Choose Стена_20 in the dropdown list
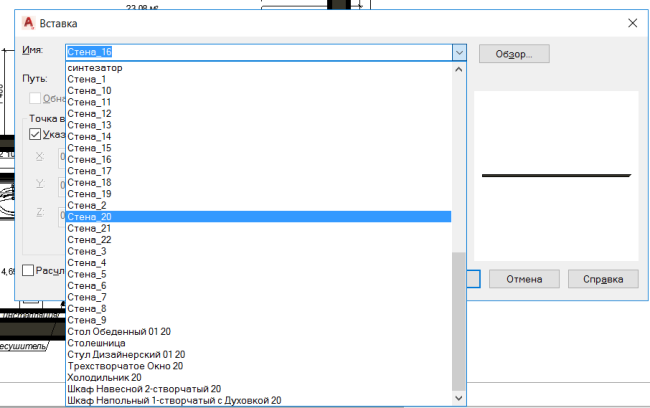Image resolution: width=650 pixels, height=408 pixels. (89, 217)
